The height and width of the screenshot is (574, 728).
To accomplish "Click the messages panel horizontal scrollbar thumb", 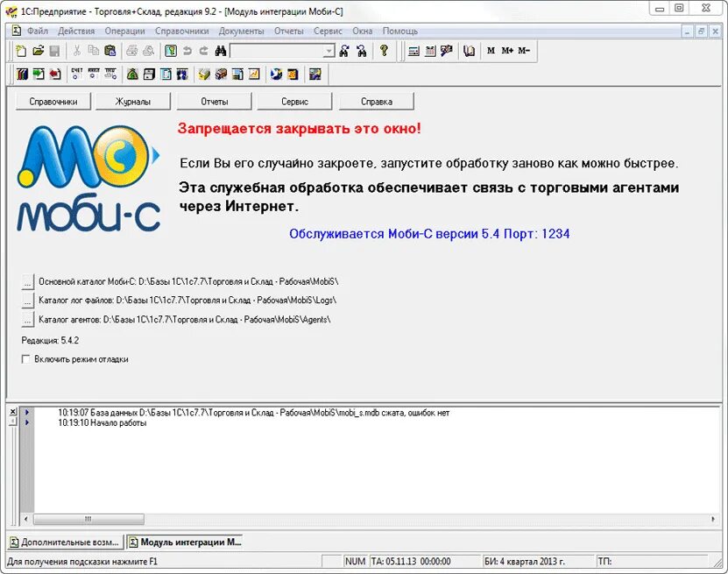I will [x=88, y=519].
